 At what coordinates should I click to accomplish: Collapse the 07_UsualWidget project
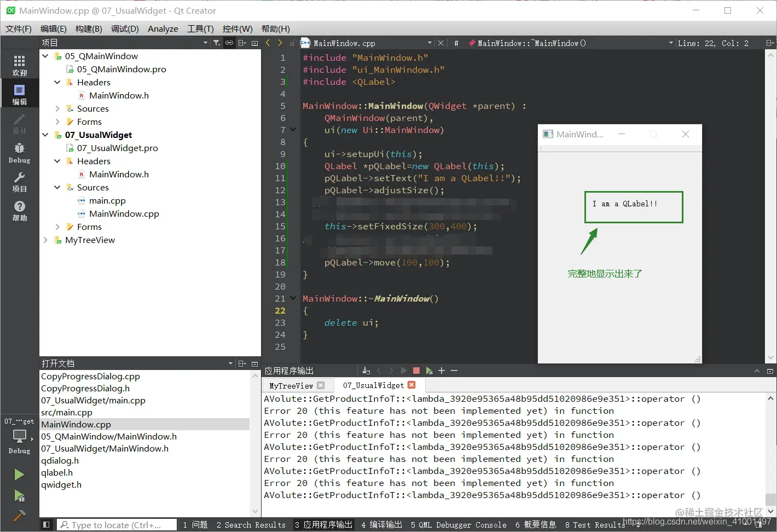[x=45, y=135]
